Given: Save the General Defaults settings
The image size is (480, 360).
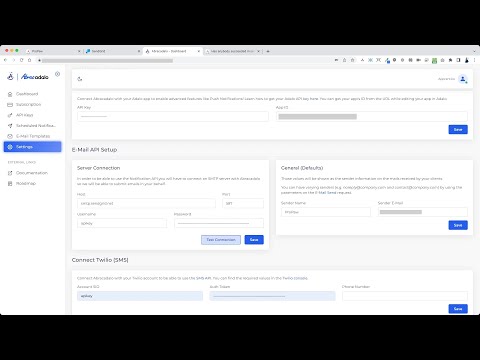Looking at the screenshot, I should pos(458,225).
